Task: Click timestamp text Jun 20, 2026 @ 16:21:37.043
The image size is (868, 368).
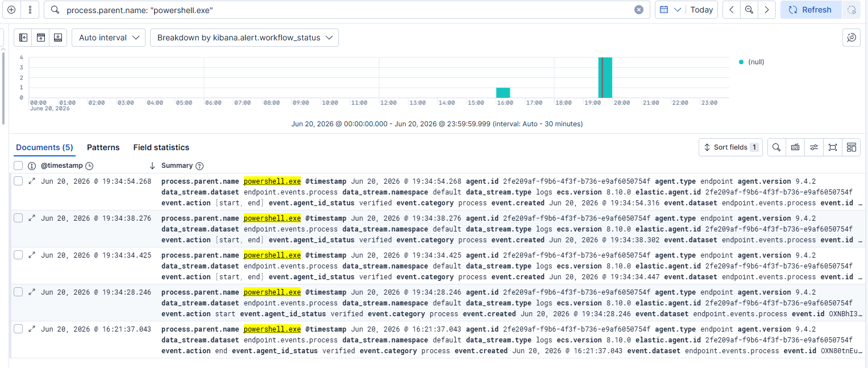Action: 96,329
